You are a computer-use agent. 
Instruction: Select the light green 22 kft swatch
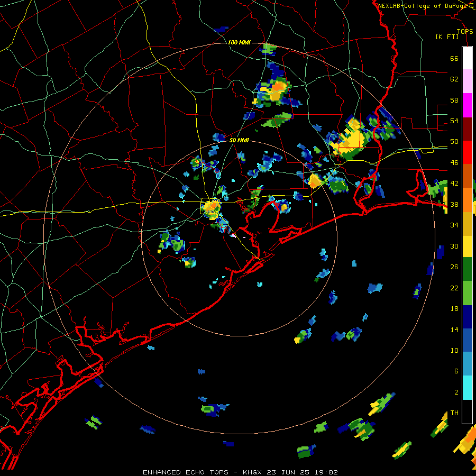pyautogui.click(x=467, y=293)
